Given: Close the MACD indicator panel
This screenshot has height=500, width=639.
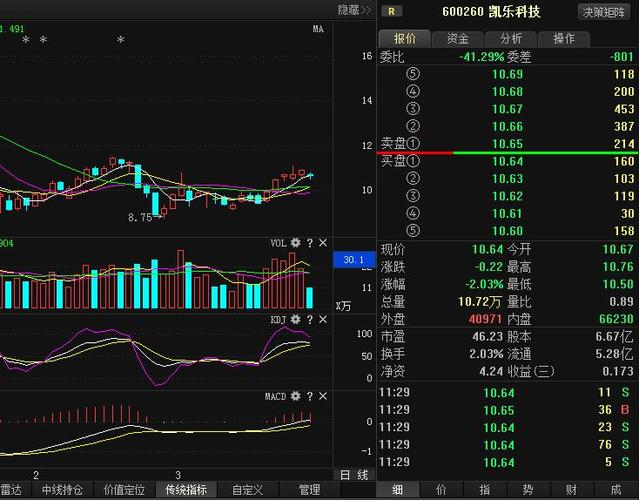Looking at the screenshot, I should [323, 396].
